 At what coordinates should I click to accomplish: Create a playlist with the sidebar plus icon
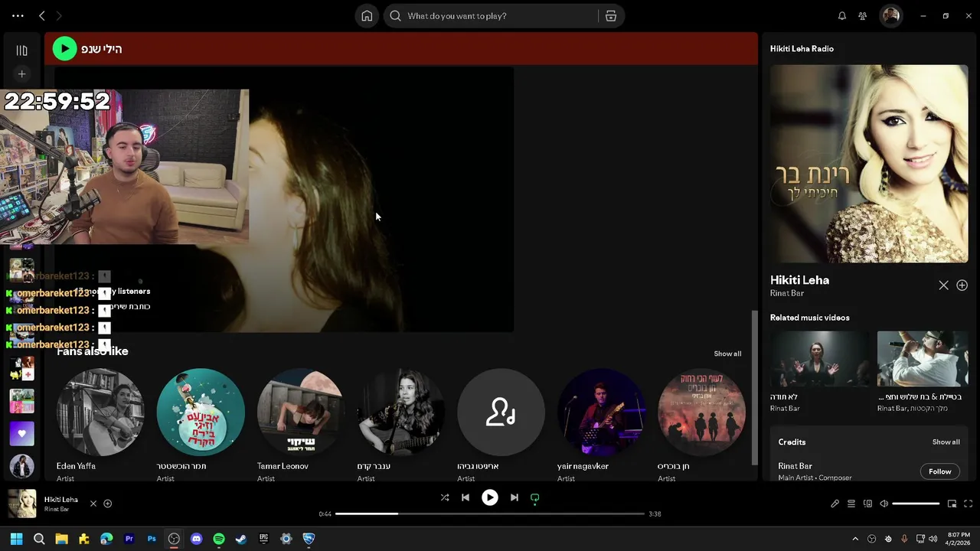(x=22, y=74)
